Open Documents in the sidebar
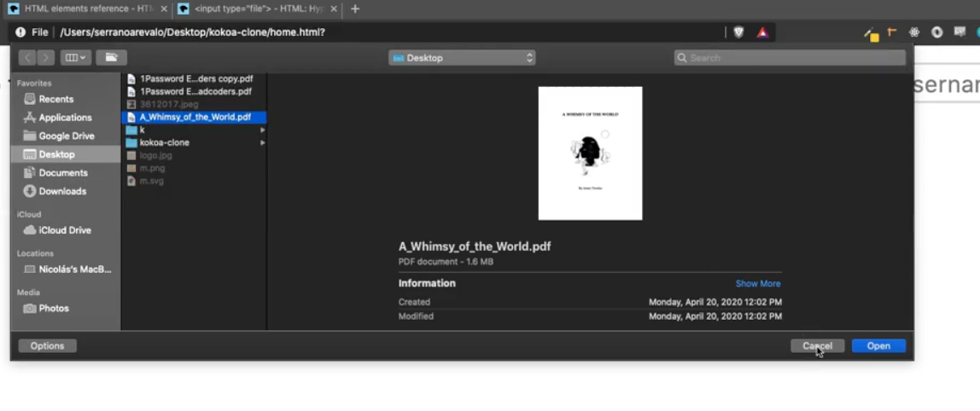 (x=65, y=172)
